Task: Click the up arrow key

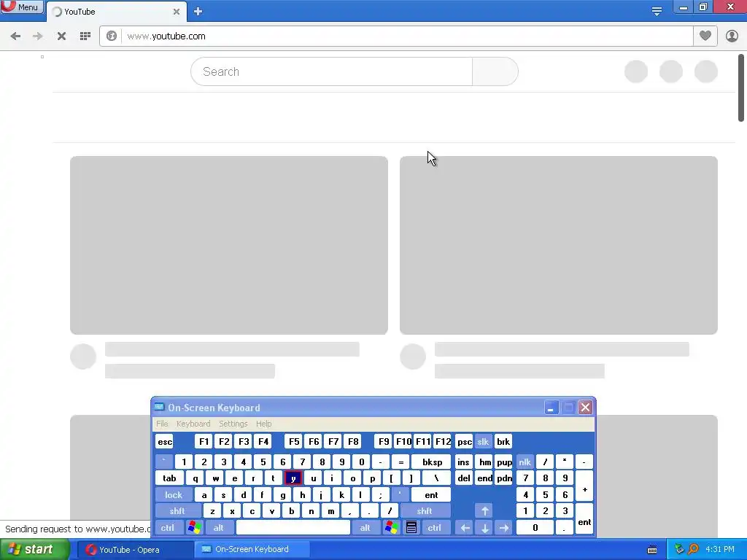Action: click(x=484, y=511)
